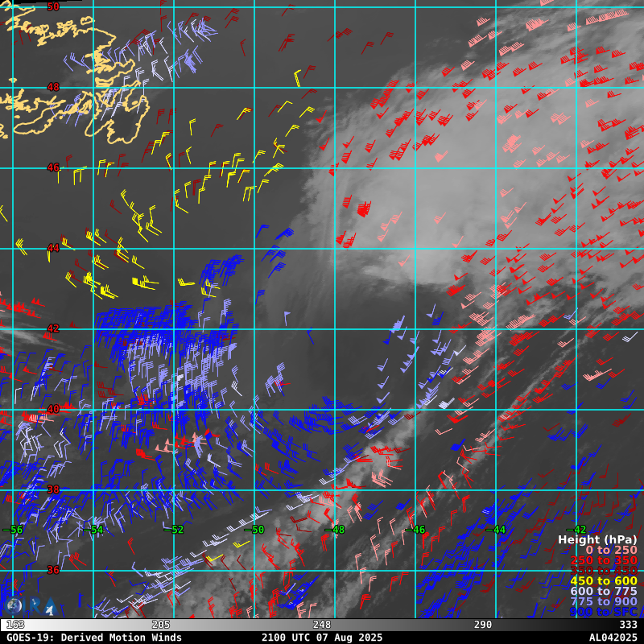644x644 pixels.
Task: Select the "Height (hPa)" legend heading
Action: [x=597, y=539]
